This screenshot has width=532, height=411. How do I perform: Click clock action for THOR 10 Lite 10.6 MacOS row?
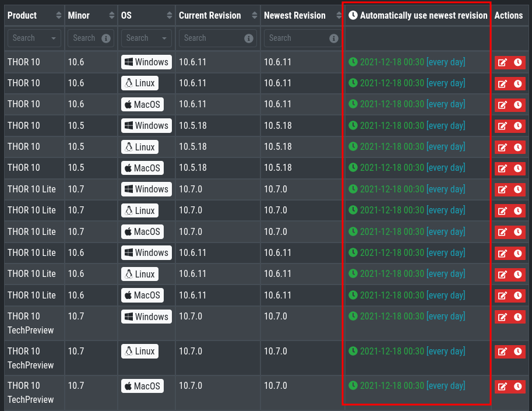(517, 296)
